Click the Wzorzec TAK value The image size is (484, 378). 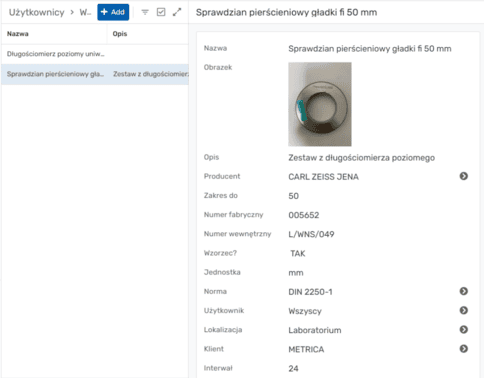pos(298,254)
